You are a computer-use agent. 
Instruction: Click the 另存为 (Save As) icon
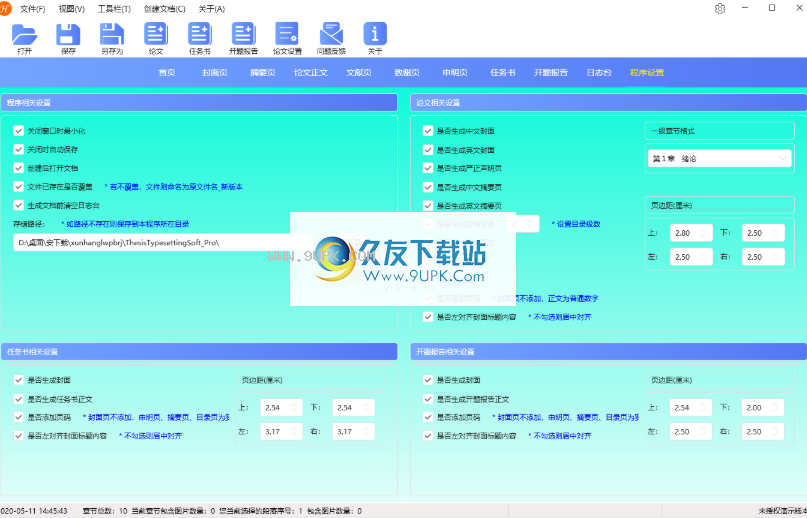pos(112,34)
